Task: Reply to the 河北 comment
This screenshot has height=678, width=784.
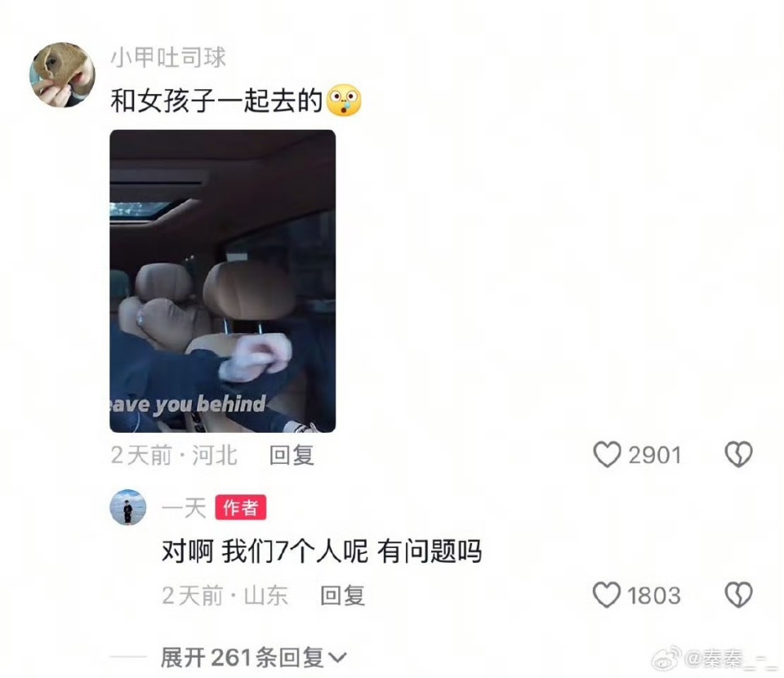Action: [292, 455]
